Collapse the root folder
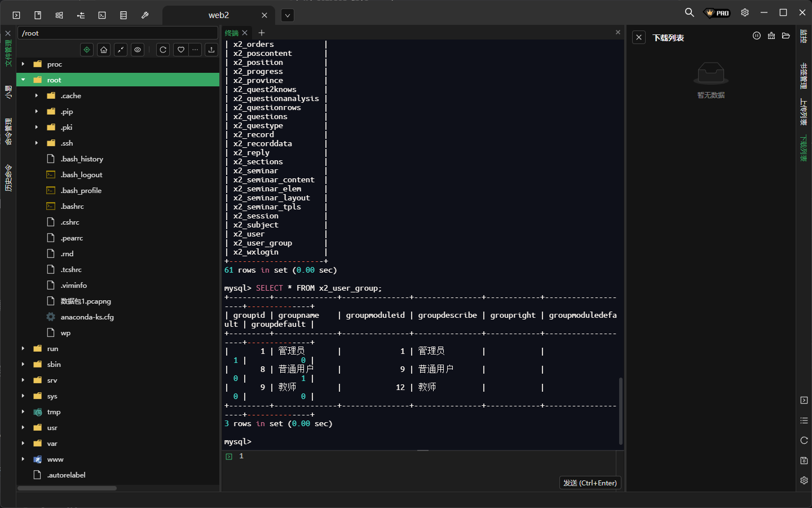812x508 pixels. point(23,80)
